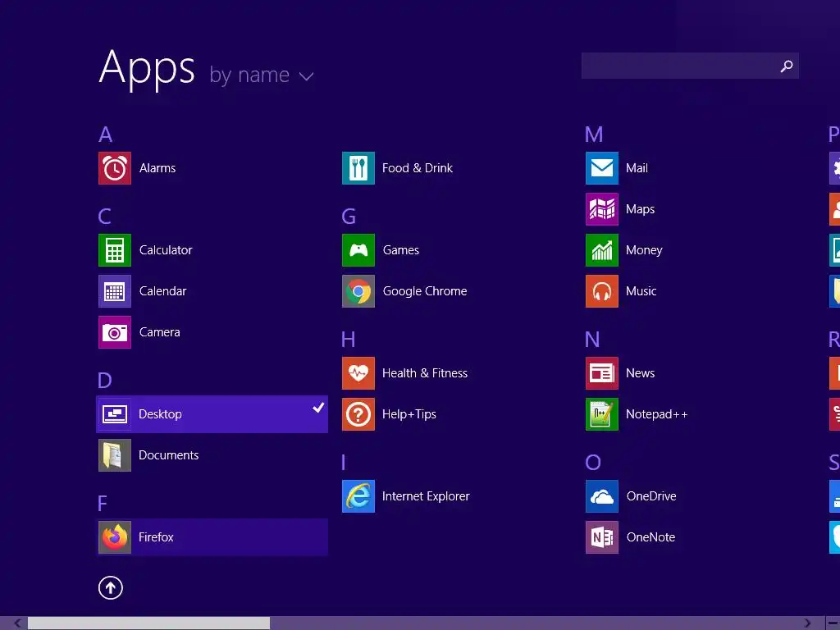Open the Health & Fitness heart icon
840x630 pixels.
[x=358, y=373]
